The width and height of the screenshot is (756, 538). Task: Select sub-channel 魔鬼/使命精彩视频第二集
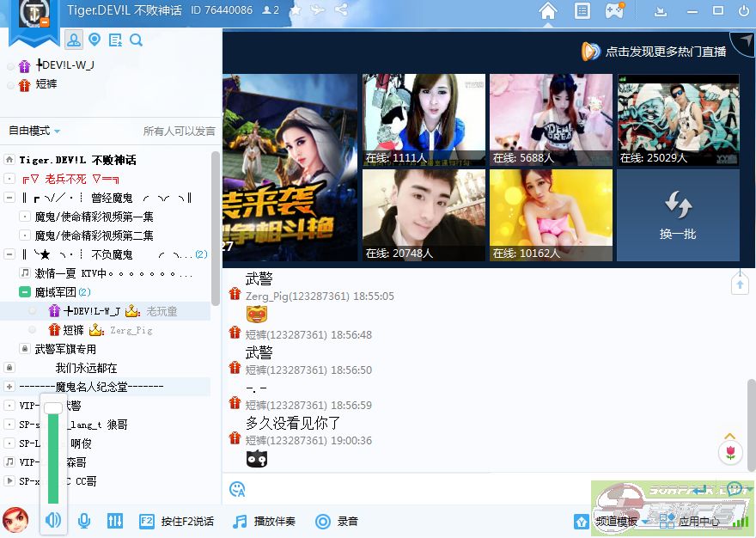coord(94,235)
